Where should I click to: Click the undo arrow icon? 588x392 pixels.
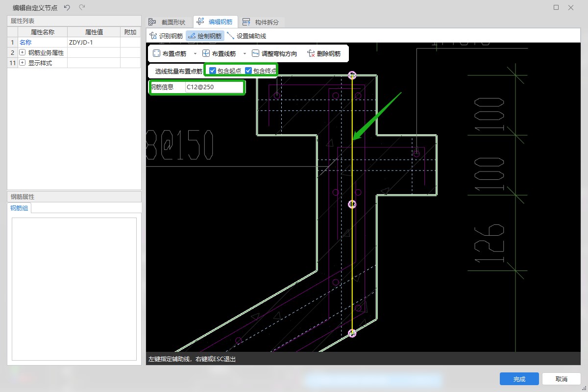tap(67, 7)
